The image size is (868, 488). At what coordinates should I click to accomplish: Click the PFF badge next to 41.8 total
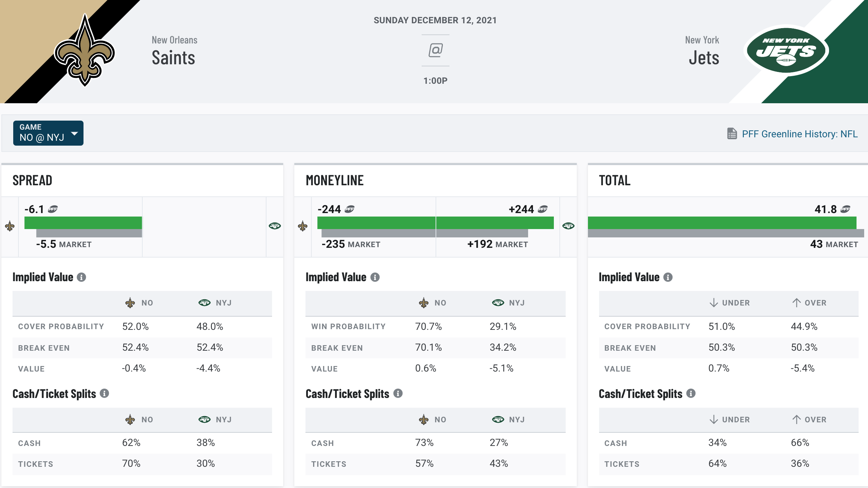point(845,209)
